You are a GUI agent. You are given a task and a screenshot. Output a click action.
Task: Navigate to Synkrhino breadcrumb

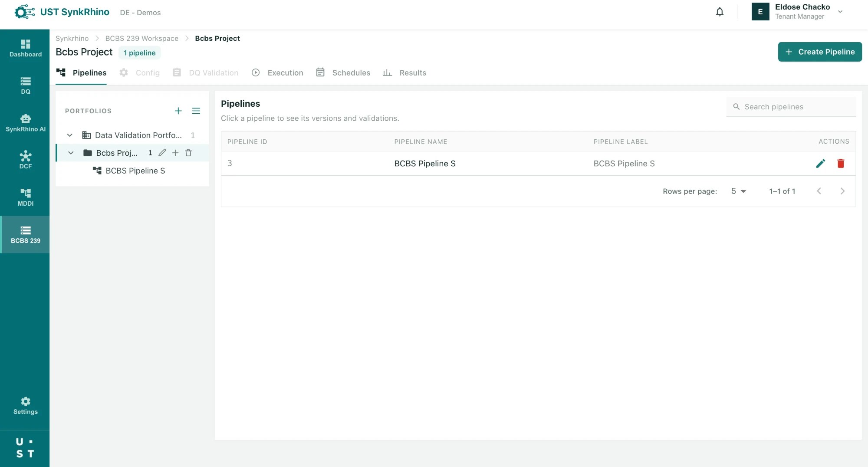[72, 38]
